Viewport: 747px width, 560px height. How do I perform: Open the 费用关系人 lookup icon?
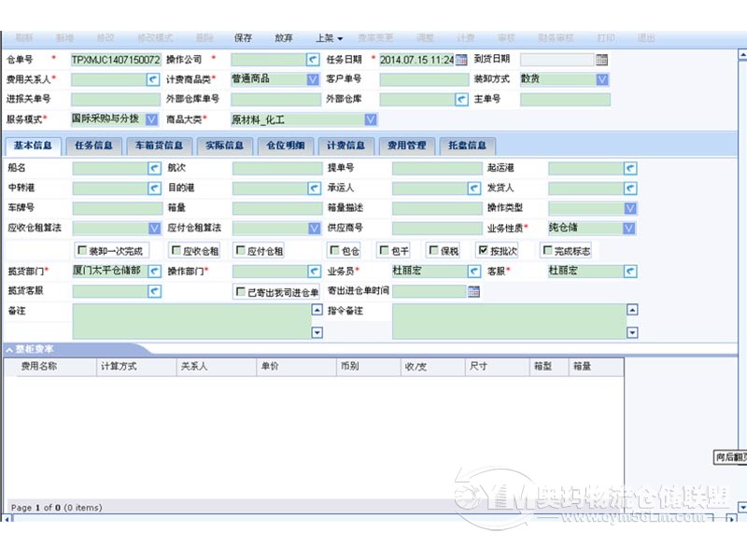[153, 79]
